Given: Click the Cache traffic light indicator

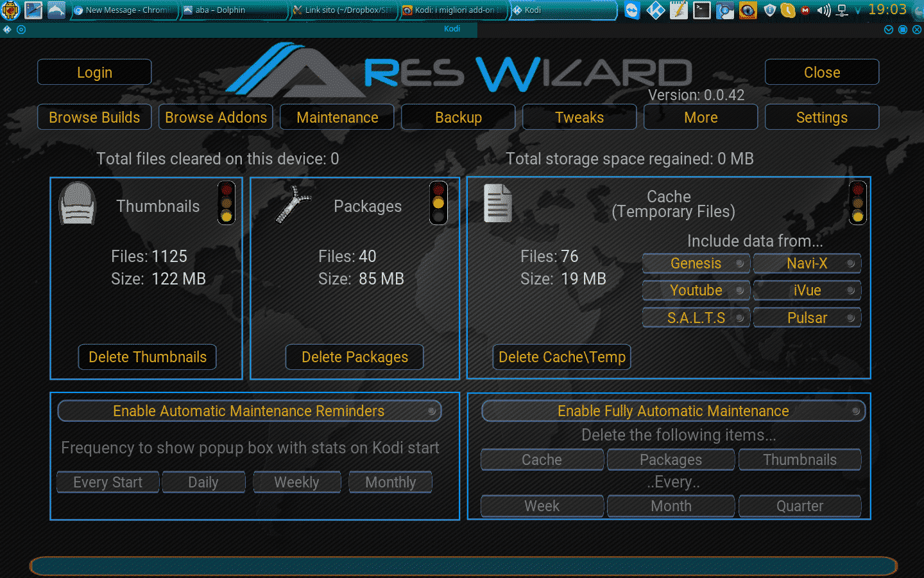Looking at the screenshot, I should [x=858, y=203].
